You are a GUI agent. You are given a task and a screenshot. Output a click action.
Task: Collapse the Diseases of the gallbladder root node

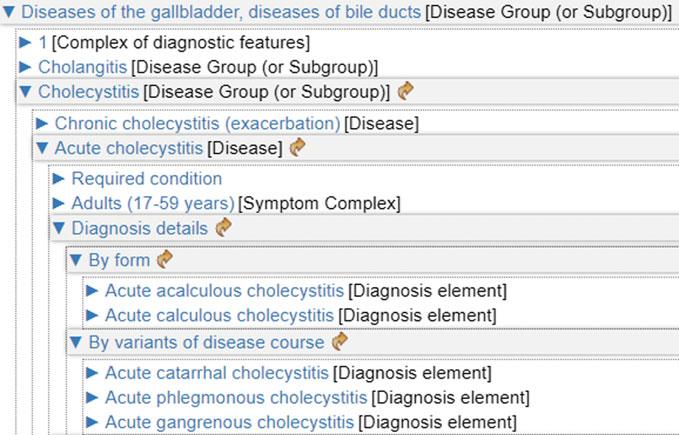point(9,12)
